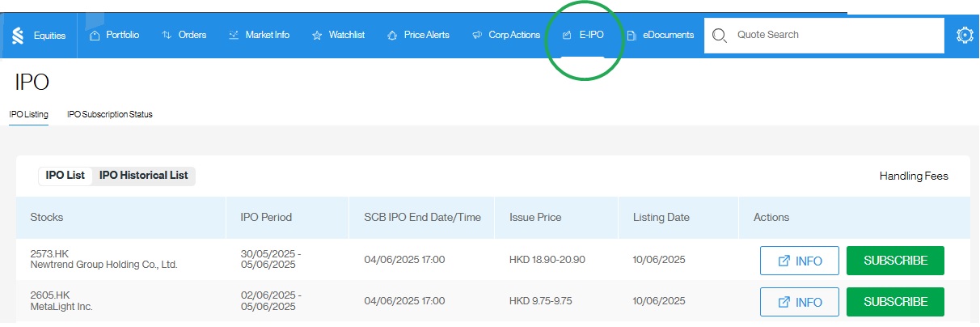Open the Handling Fees link

click(914, 176)
